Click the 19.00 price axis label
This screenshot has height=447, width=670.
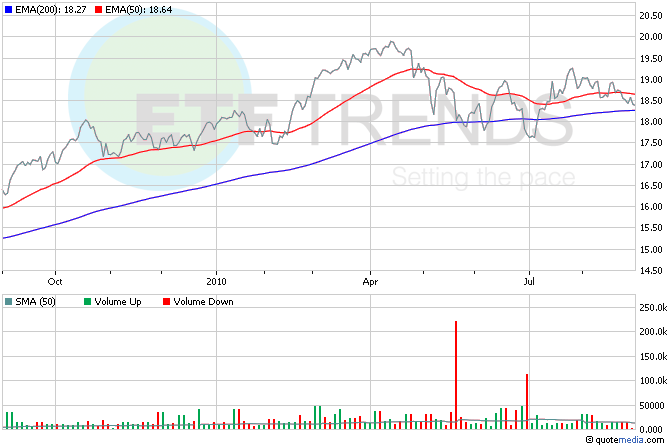tap(651, 80)
